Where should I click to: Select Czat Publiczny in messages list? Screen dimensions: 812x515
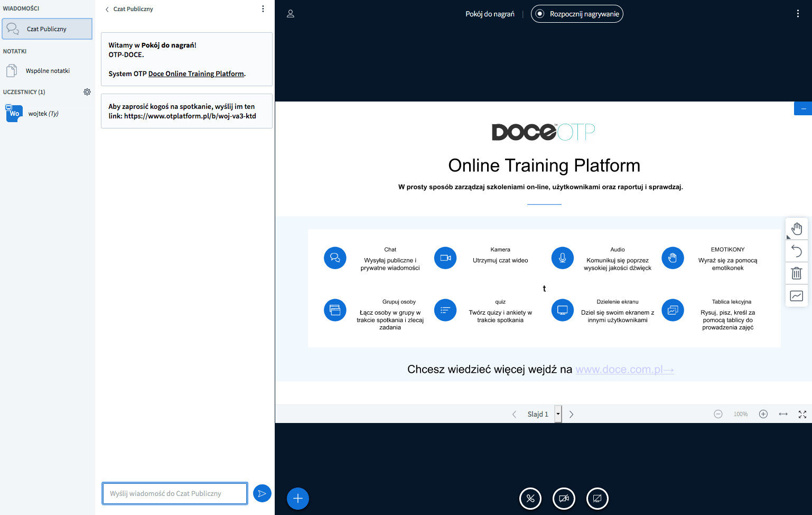click(47, 29)
